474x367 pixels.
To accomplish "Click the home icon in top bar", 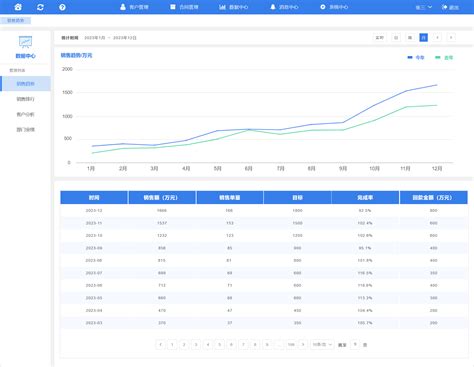I will [x=18, y=7].
